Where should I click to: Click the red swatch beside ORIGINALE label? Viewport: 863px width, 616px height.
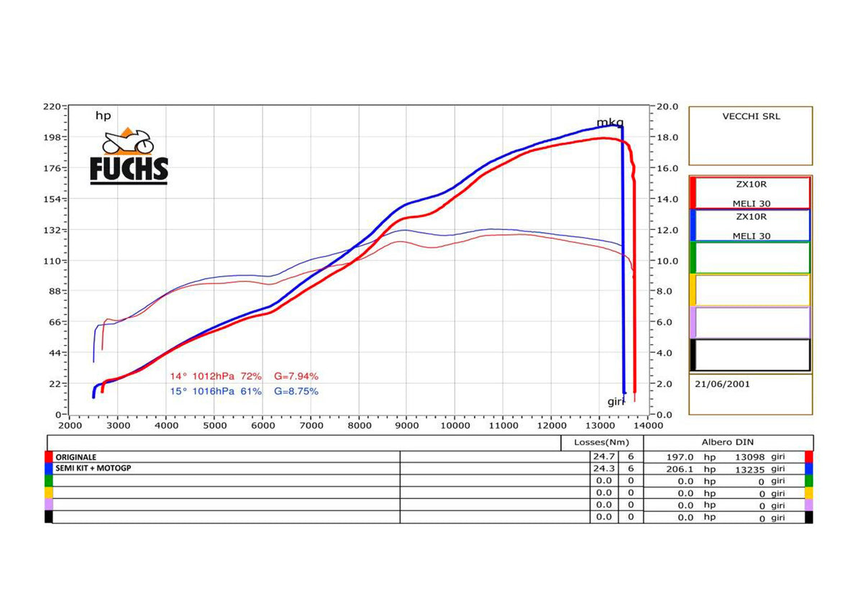tap(49, 456)
